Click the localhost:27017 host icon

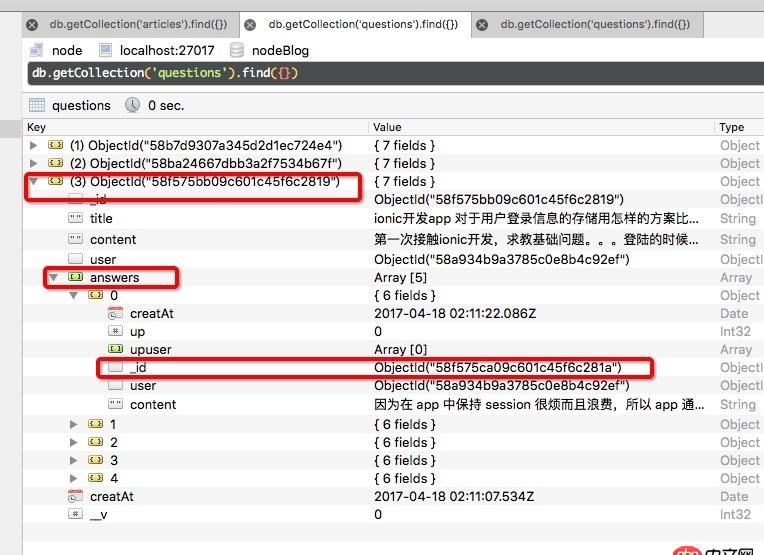click(x=105, y=50)
